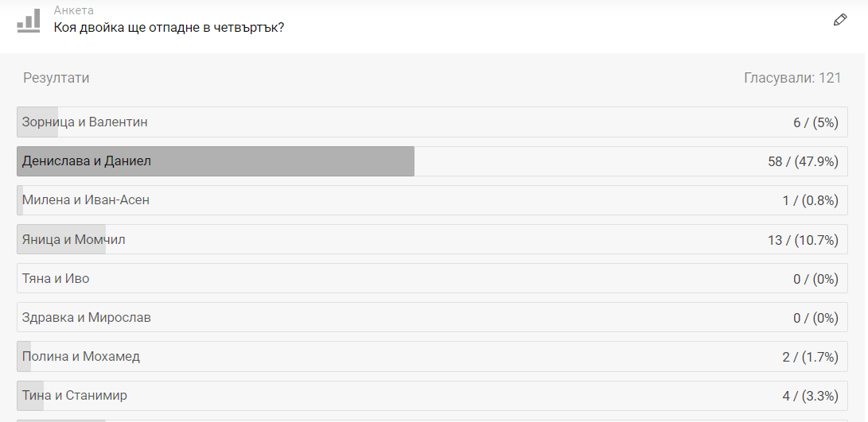Select the Тина и Станимир option
The width and height of the screenshot is (868, 422).
(x=75, y=396)
